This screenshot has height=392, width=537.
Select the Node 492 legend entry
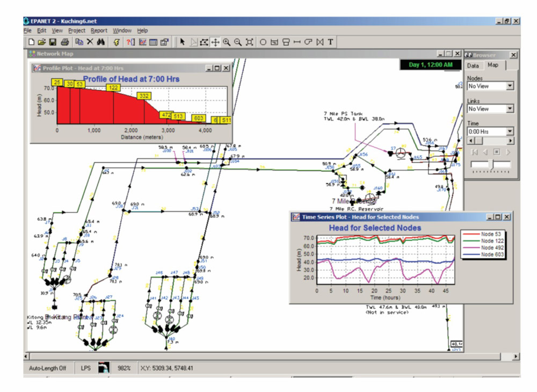483,248
